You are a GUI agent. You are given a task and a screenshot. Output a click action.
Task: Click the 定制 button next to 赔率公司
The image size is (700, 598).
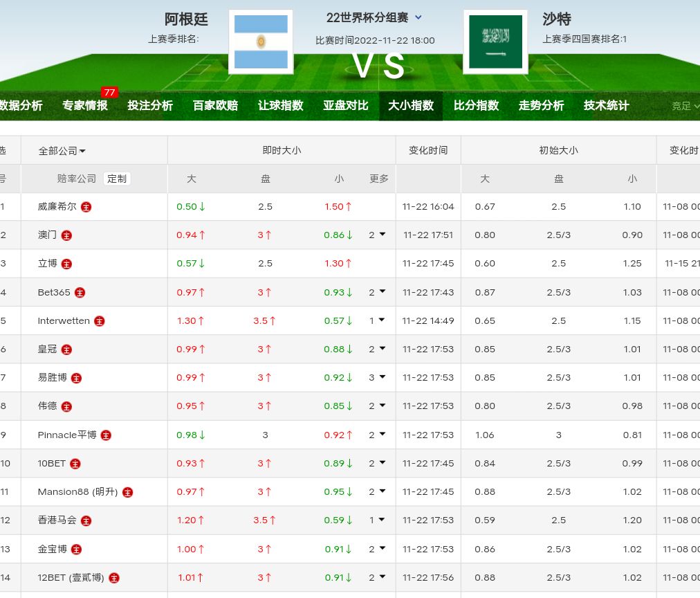point(117,179)
